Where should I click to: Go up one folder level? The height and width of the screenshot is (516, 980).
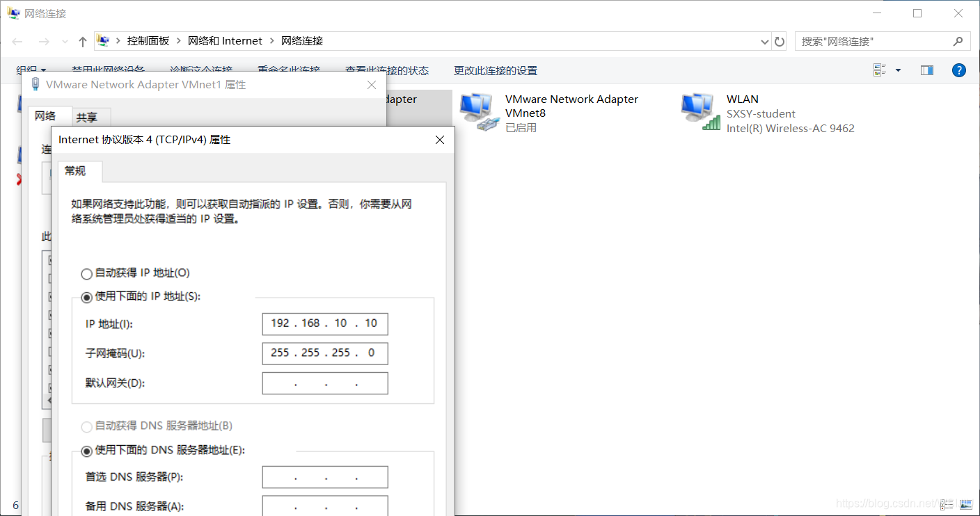point(83,42)
